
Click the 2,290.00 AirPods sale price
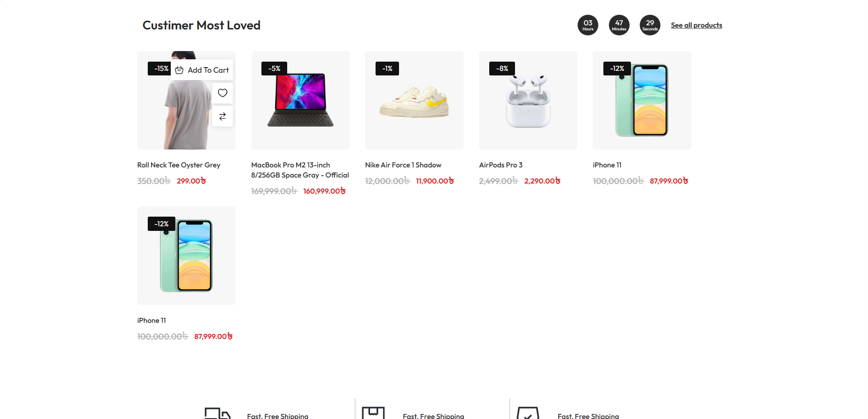point(542,181)
